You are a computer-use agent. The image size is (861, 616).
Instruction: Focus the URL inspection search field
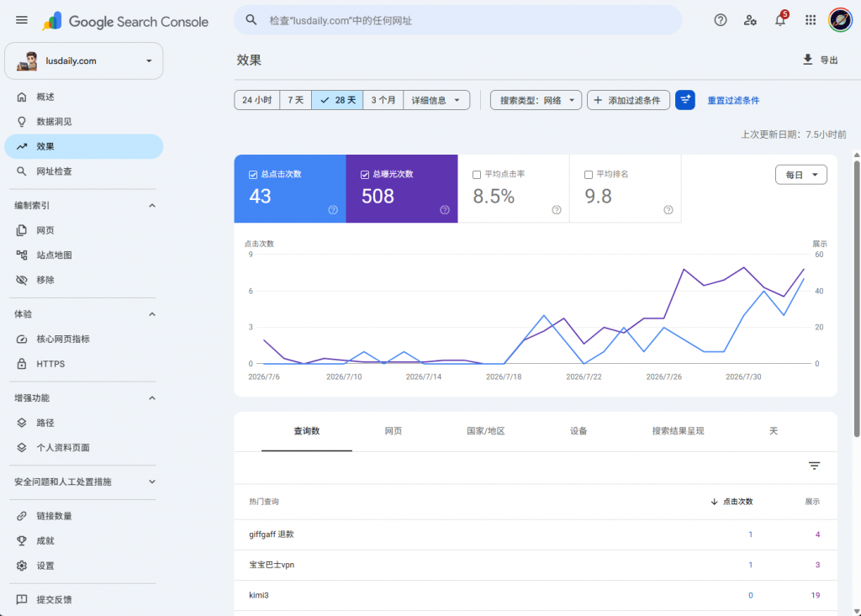(x=458, y=20)
